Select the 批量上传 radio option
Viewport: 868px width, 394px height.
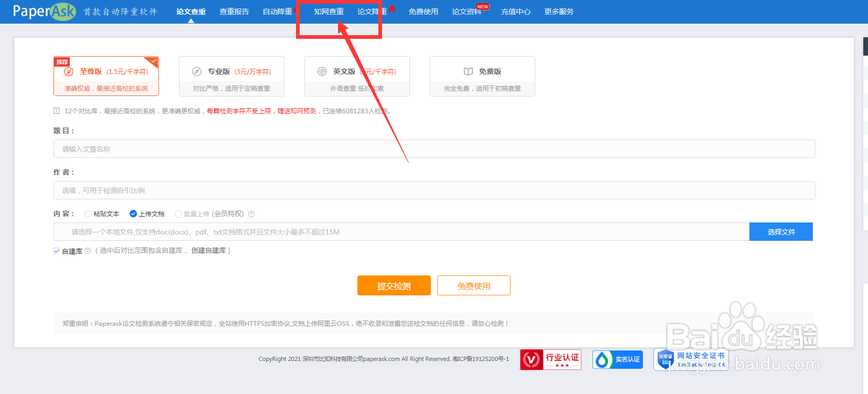tap(178, 214)
